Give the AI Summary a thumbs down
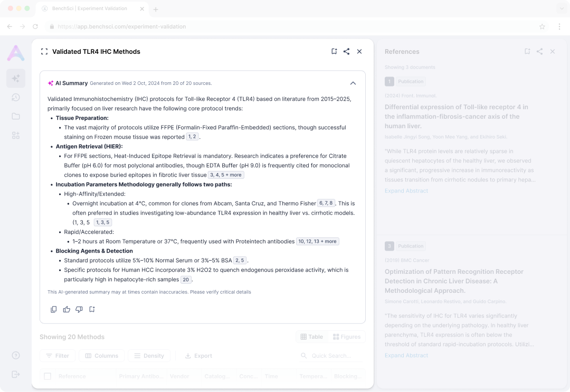 point(79,309)
